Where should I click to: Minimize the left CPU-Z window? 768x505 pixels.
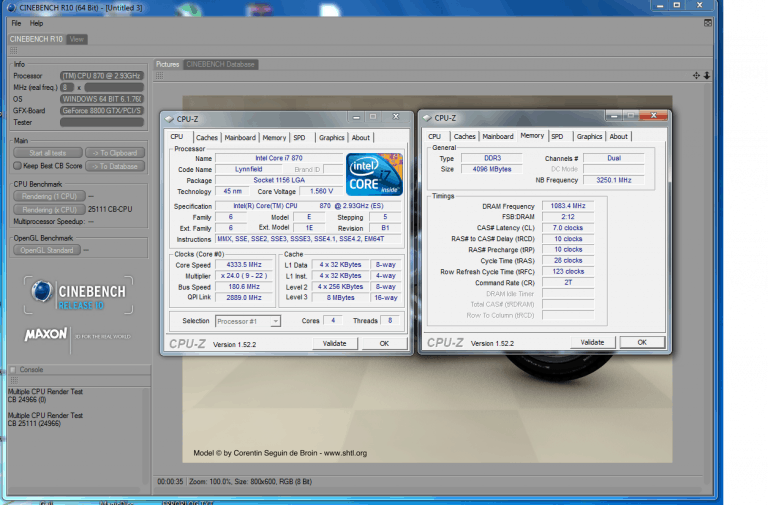pos(356,117)
